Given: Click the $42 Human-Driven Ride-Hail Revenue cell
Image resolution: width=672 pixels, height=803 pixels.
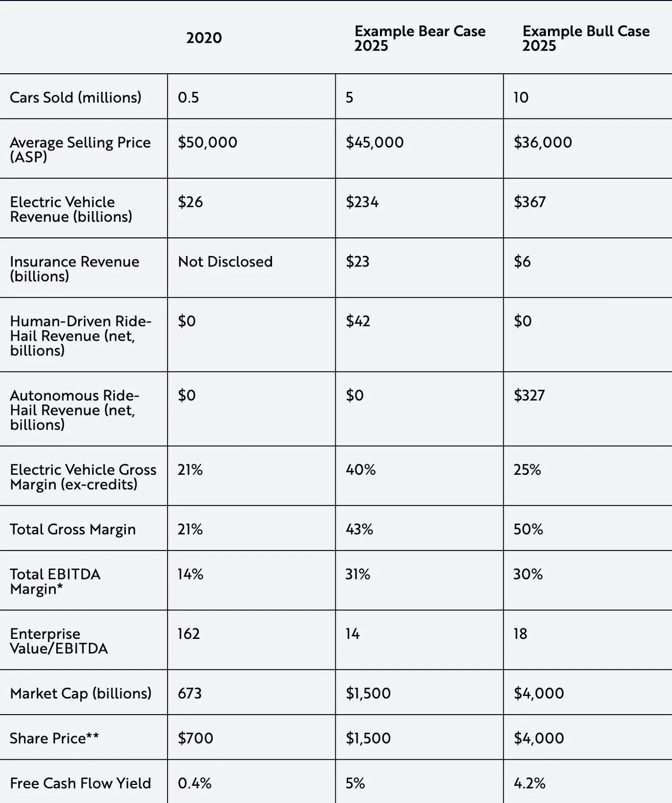Looking at the screenshot, I should point(358,321).
